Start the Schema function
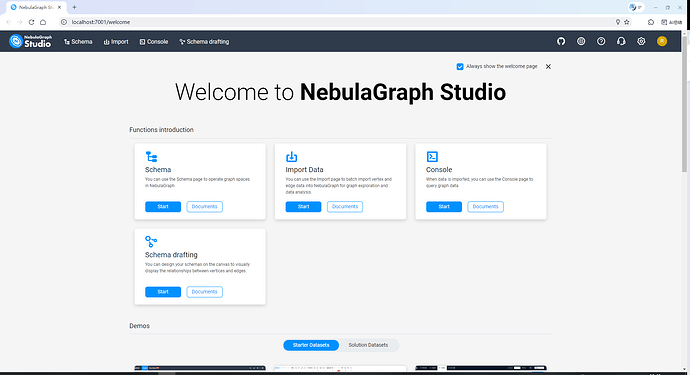690x375 pixels. tap(163, 207)
